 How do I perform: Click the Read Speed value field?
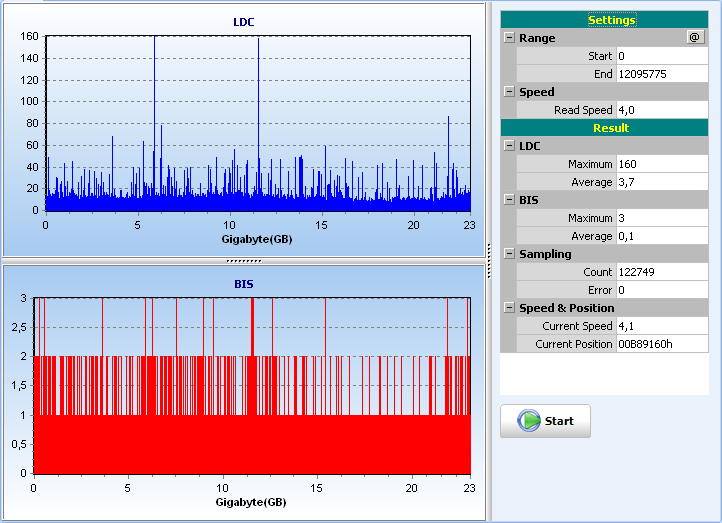point(662,110)
